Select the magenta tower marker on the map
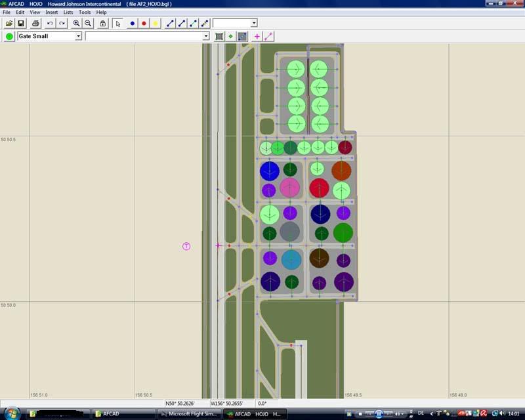The width and height of the screenshot is (525, 420). (186, 246)
